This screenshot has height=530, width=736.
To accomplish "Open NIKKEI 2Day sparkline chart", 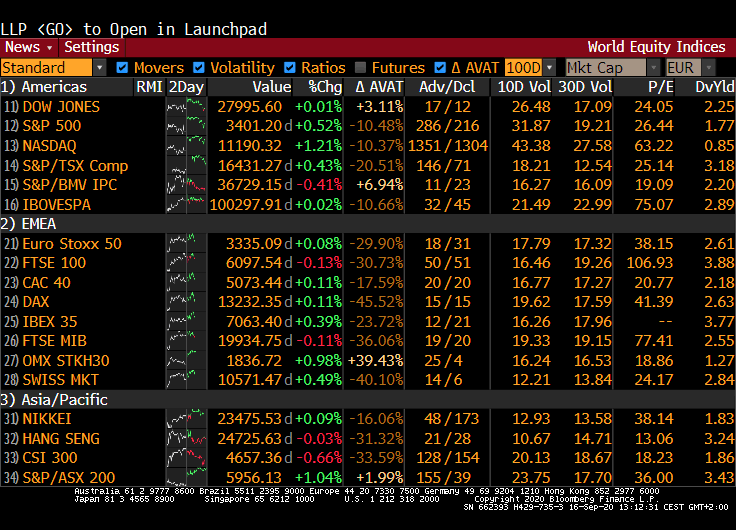I will point(186,418).
